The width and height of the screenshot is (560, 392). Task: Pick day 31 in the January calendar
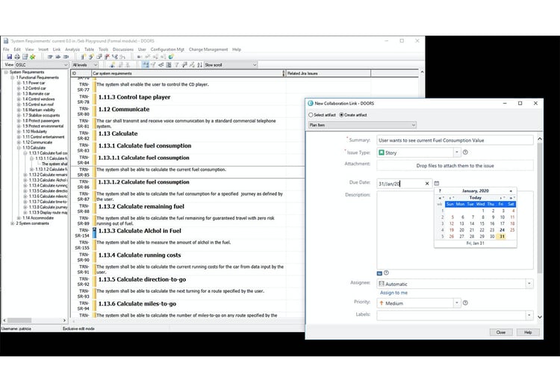click(x=503, y=237)
